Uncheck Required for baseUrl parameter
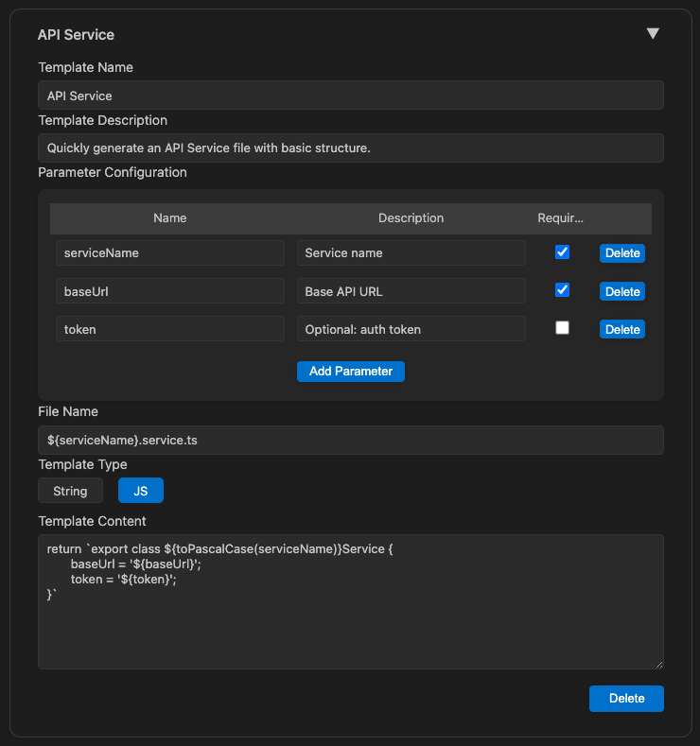This screenshot has width=700, height=746. (562, 289)
